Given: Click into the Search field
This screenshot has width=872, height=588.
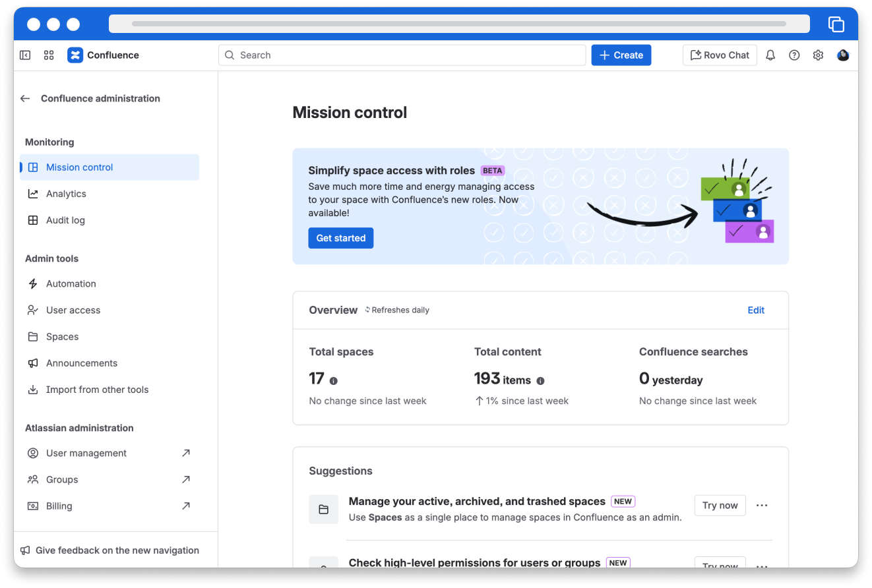Looking at the screenshot, I should (x=402, y=55).
